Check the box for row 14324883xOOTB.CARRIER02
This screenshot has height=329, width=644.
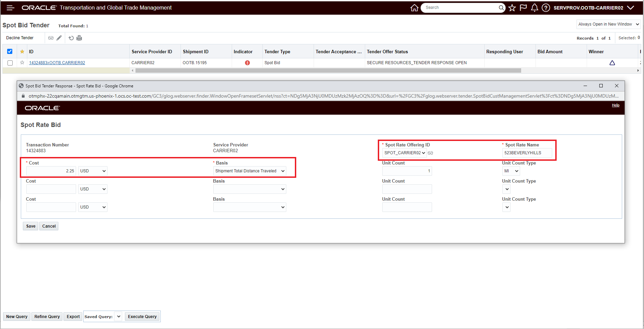click(10, 63)
